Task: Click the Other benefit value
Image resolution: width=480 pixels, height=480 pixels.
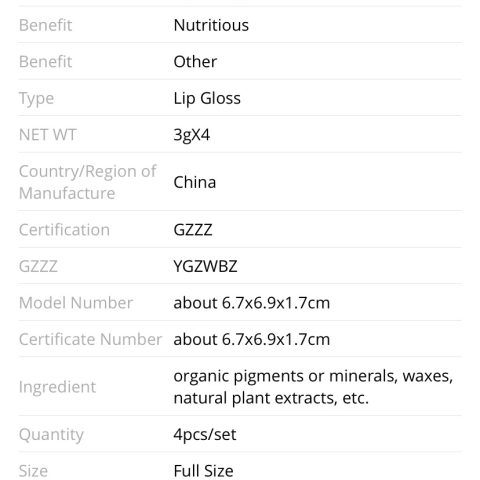Action: (x=195, y=62)
